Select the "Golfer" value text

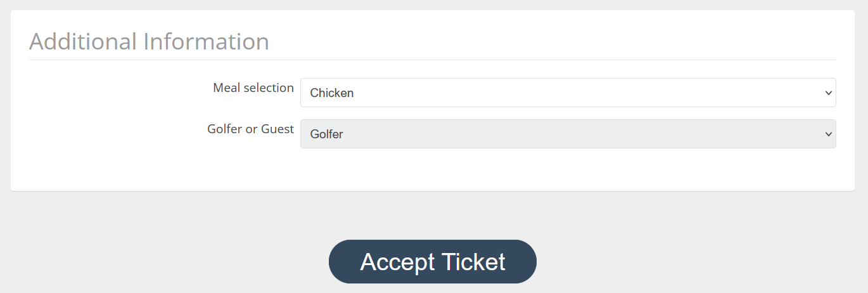tap(327, 134)
